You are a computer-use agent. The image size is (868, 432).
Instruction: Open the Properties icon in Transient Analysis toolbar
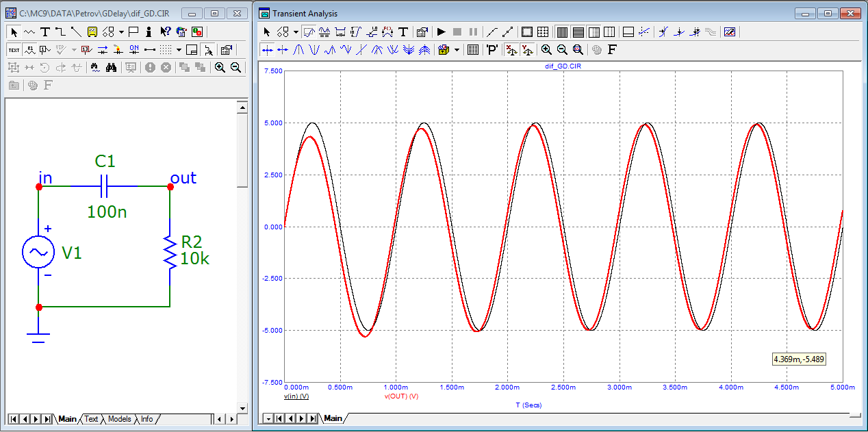point(422,31)
